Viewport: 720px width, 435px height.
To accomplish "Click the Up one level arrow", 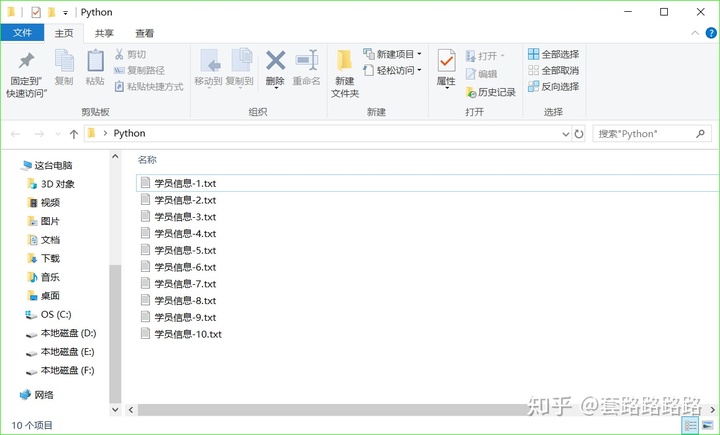I will point(73,134).
